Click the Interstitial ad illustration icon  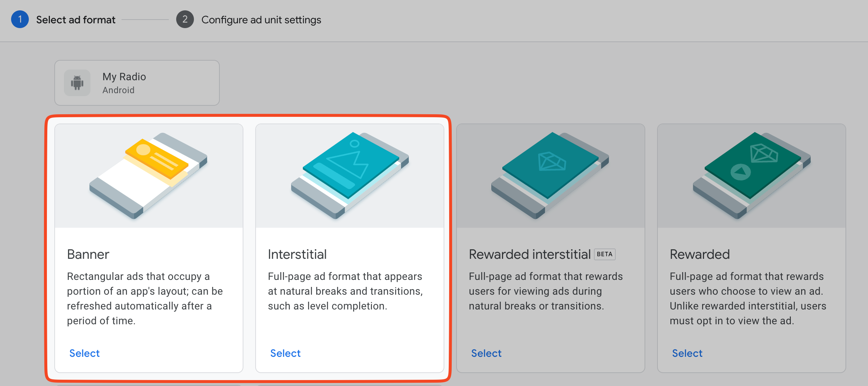pos(350,176)
